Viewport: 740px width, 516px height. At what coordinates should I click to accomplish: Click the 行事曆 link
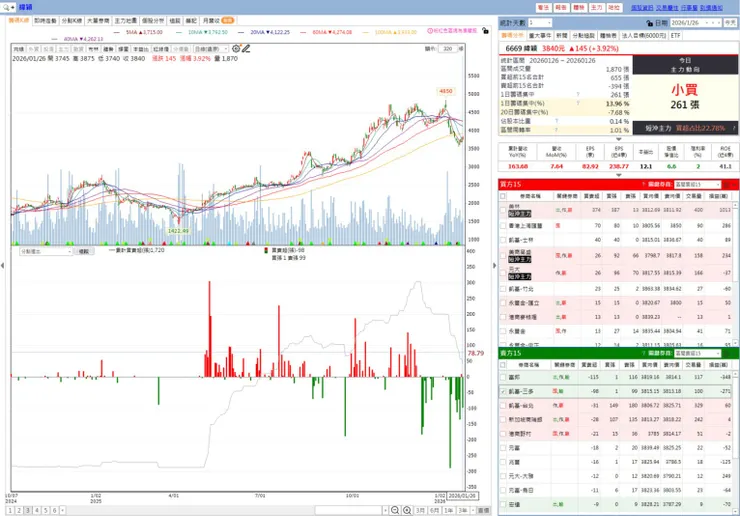pyautogui.click(x=689, y=8)
